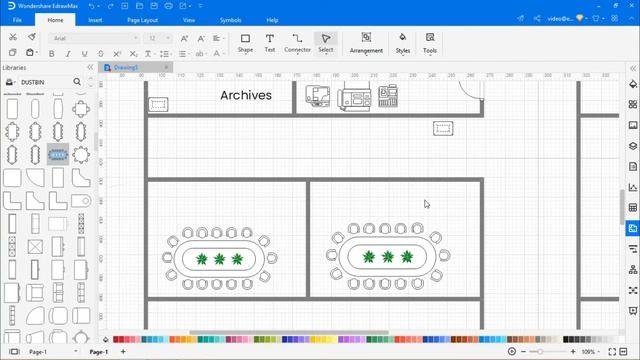Collapse the Libraries panel

coord(91,67)
